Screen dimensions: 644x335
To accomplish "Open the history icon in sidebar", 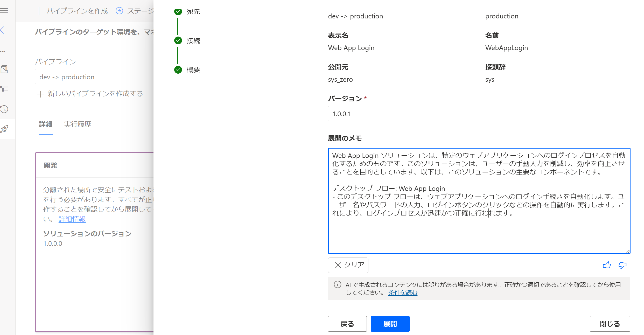I will pyautogui.click(x=4, y=109).
